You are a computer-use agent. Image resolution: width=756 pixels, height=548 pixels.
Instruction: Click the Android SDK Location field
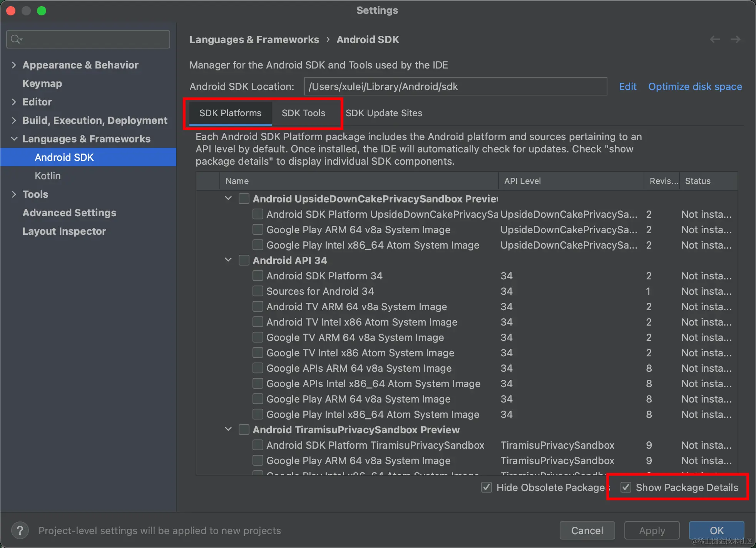[455, 87]
